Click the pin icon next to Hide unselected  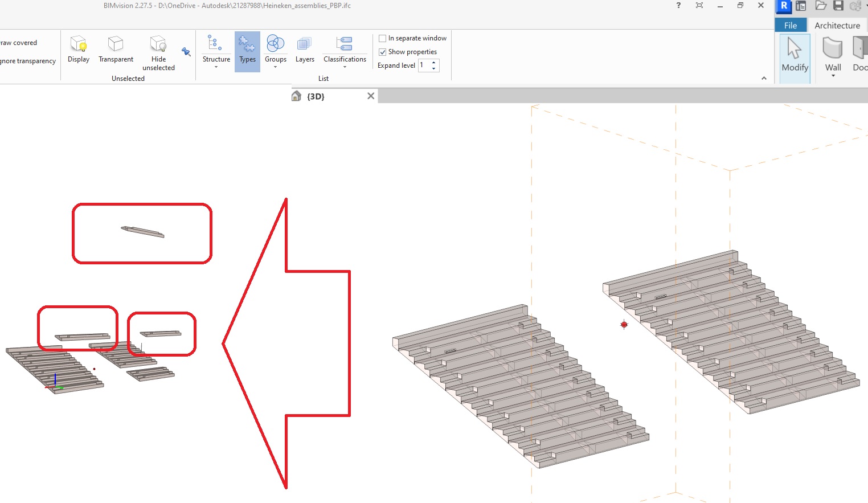pyautogui.click(x=186, y=51)
